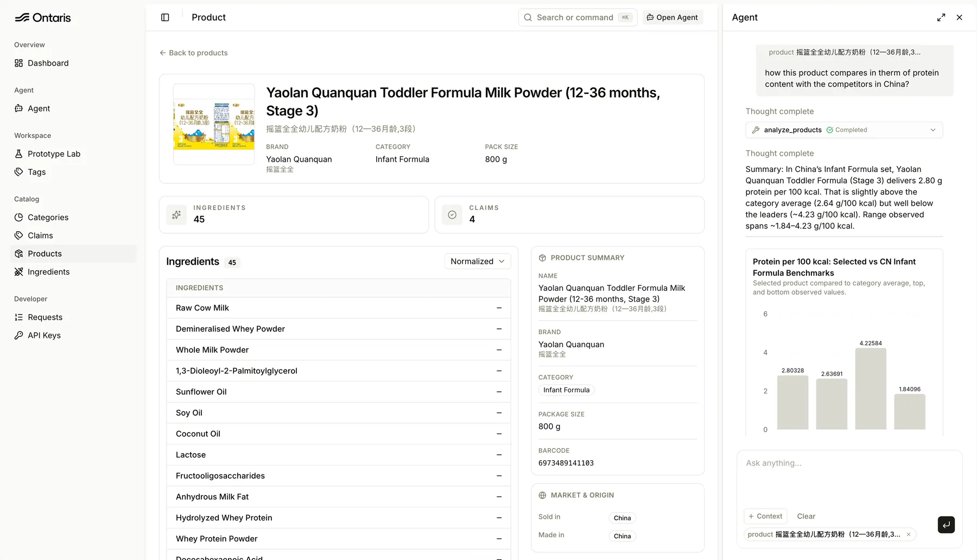Go to Dashboard in sidebar
This screenshot has height=560, width=977.
73,63
